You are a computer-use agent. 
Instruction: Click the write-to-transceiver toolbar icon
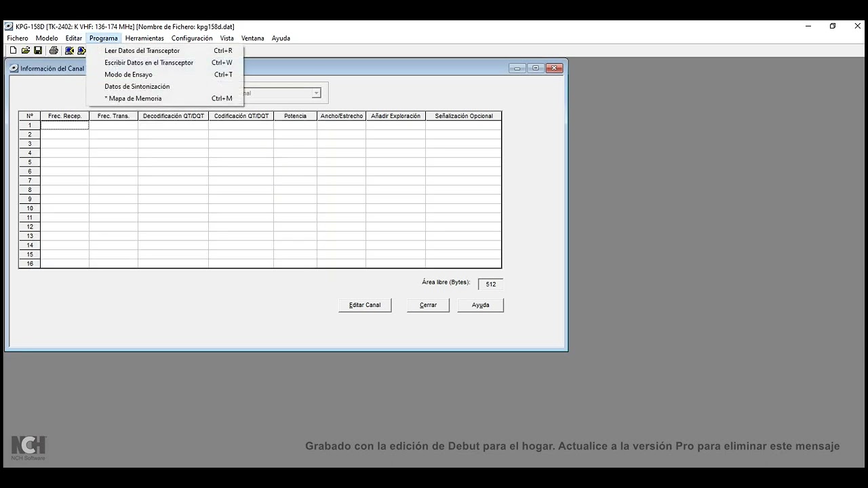click(81, 50)
